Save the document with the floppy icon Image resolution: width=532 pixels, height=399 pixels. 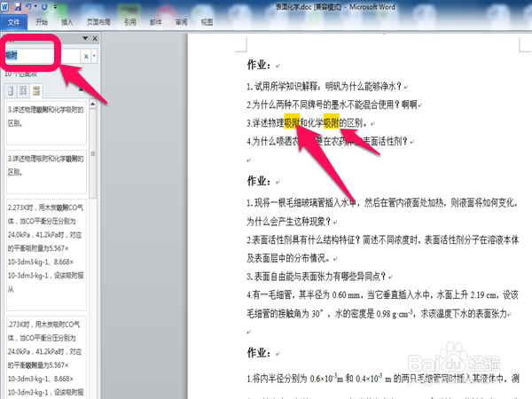tap(18, 6)
